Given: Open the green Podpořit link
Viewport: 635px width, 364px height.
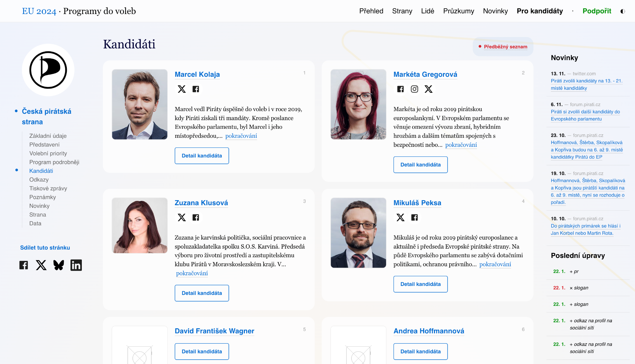Looking at the screenshot, I should tap(597, 11).
